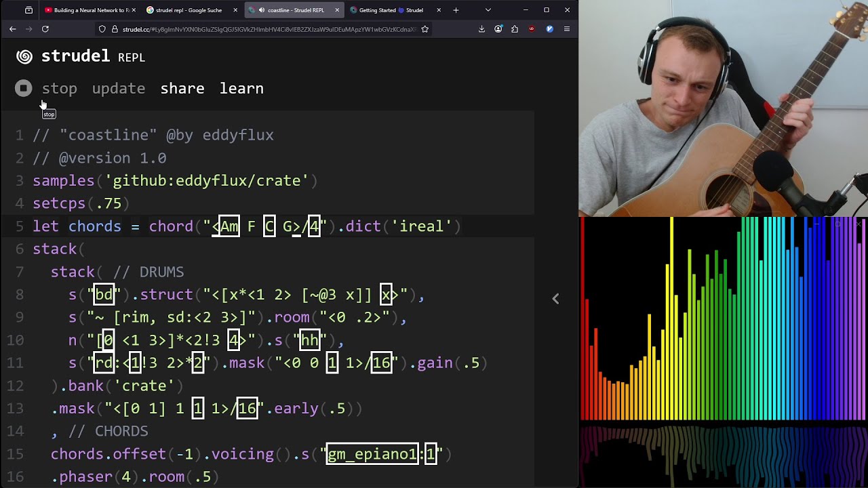This screenshot has height=488, width=868.
Task: Click the coastline comment on line 1
Action: [153, 135]
